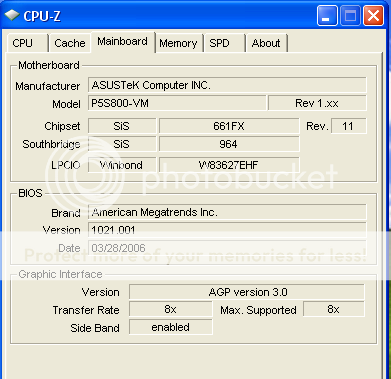
Task: Click the BIOS group title
Action: pos(30,193)
